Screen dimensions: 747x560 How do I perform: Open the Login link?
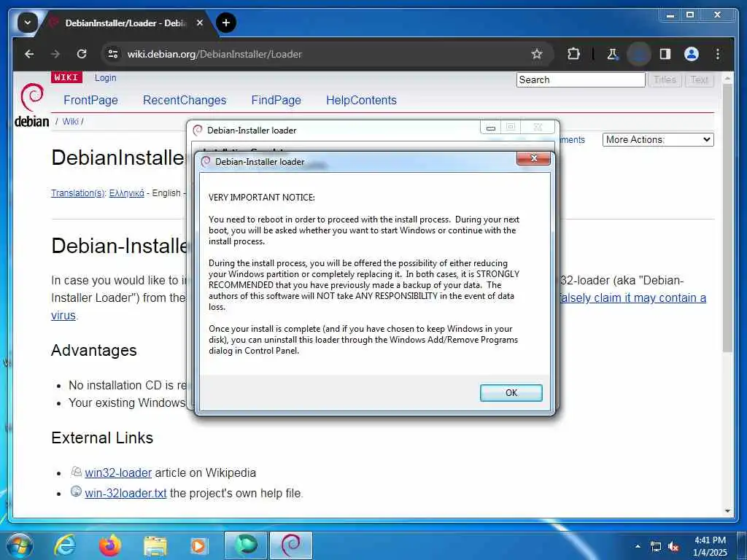pyautogui.click(x=105, y=77)
